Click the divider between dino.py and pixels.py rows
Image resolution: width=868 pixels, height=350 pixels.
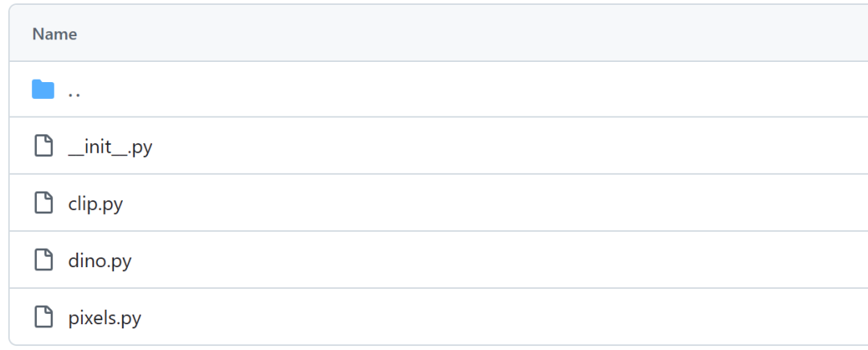(439, 288)
